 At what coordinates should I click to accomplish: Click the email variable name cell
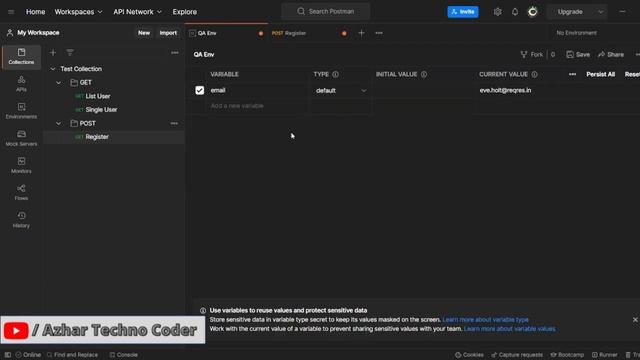click(258, 91)
